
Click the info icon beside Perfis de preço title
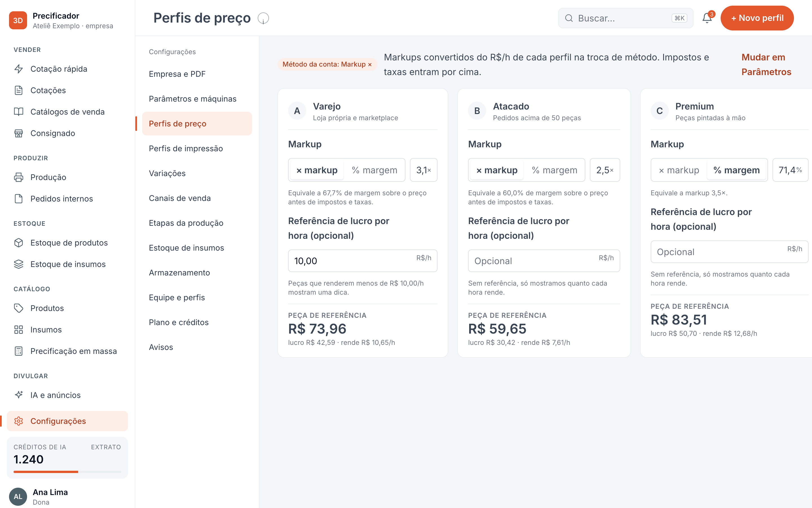pos(263,18)
